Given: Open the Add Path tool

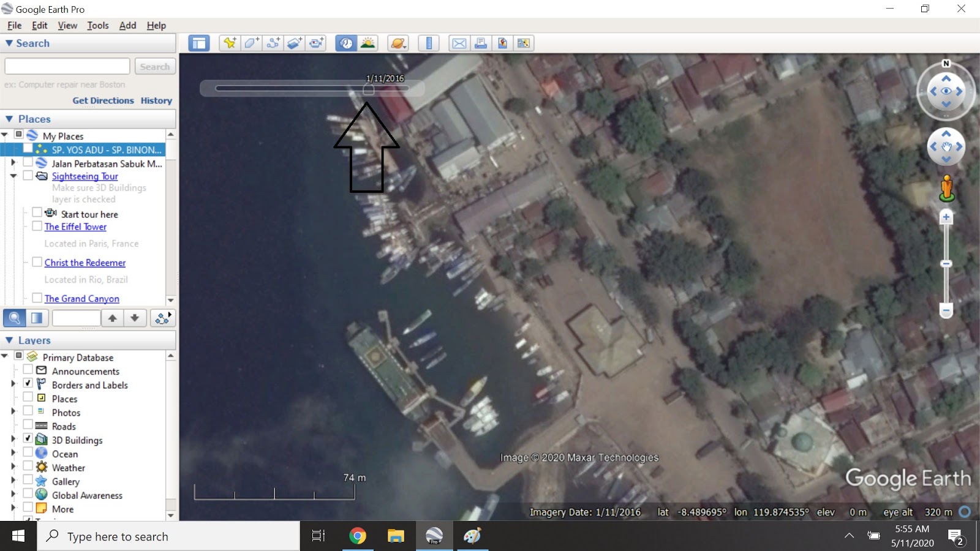Looking at the screenshot, I should (x=273, y=43).
